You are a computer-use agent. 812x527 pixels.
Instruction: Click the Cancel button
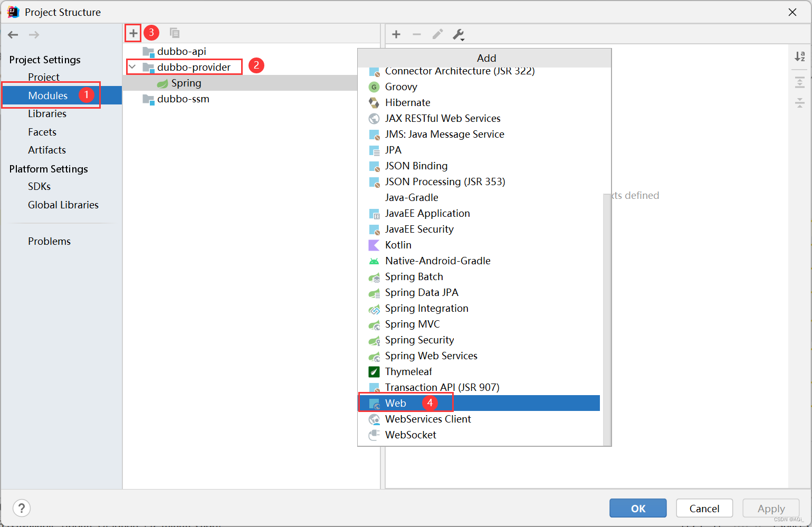704,508
